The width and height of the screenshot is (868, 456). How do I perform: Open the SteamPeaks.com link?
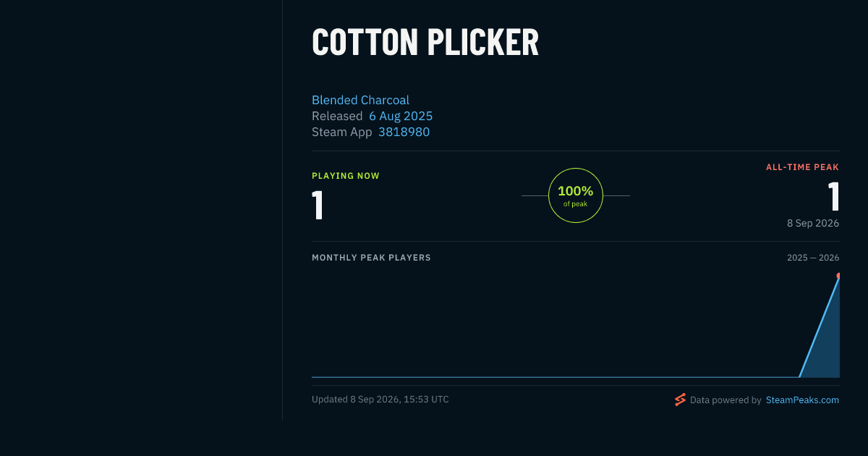802,400
